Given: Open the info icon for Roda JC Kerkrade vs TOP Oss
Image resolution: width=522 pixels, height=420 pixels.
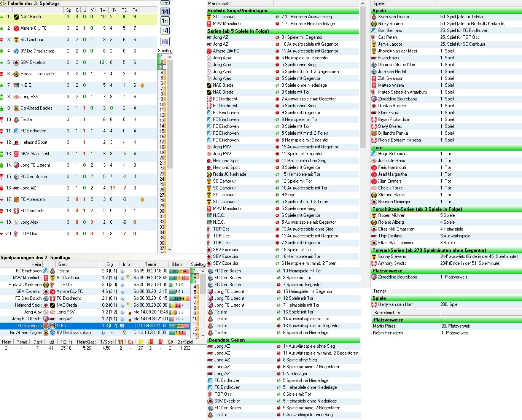Looking at the screenshot, I should 122,285.
